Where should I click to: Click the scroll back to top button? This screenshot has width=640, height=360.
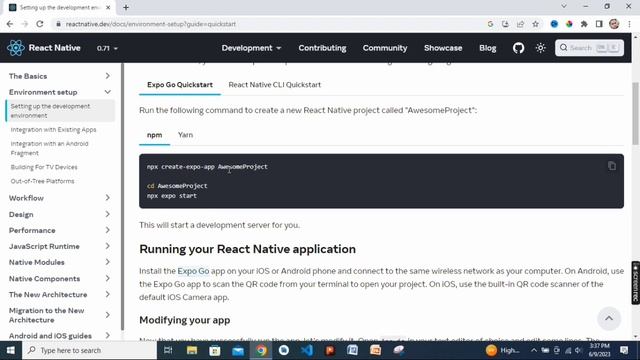[609, 318]
